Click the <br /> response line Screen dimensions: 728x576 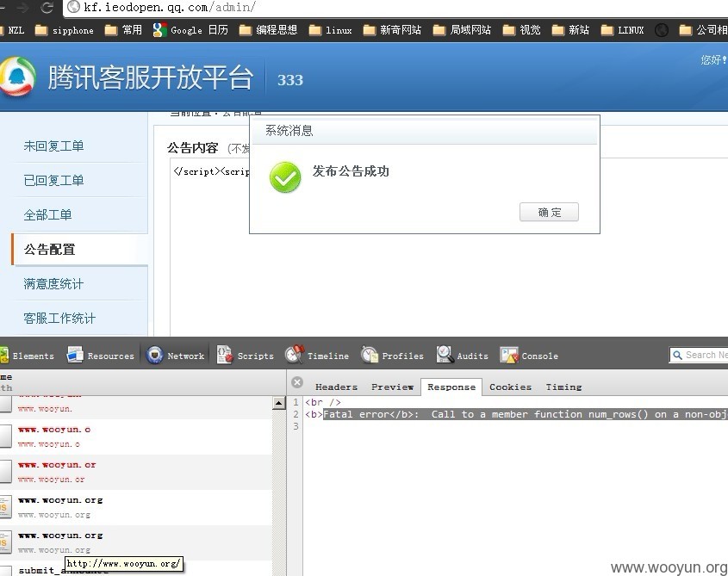323,402
